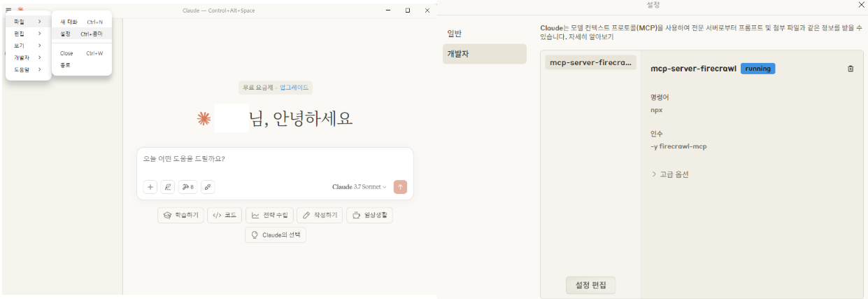Click the 코드 suggestion button
This screenshot has height=299, width=868.
225,215
